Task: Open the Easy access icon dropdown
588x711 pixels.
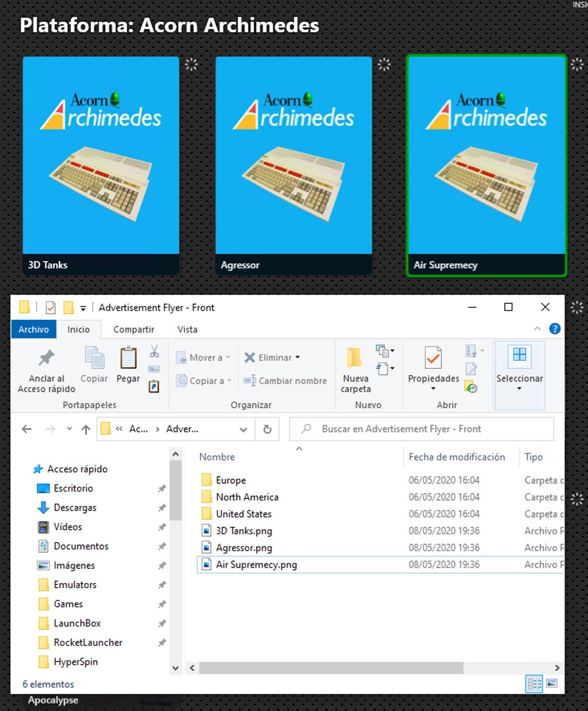Action: 385,369
